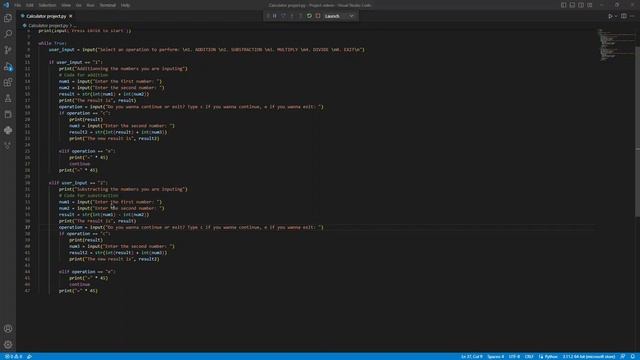The image size is (640, 360).
Task: Open the notifications bell in status bar
Action: 633,356
